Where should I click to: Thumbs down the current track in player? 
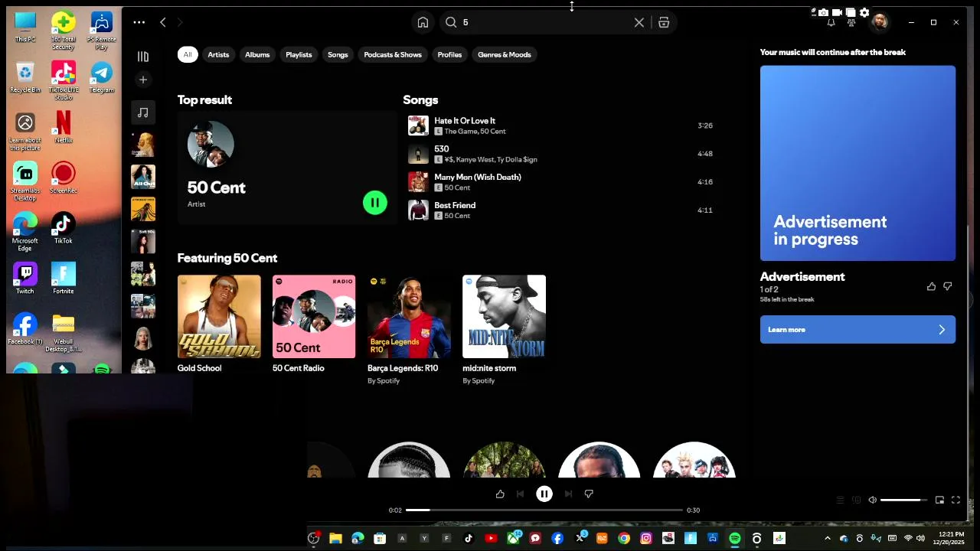point(589,494)
